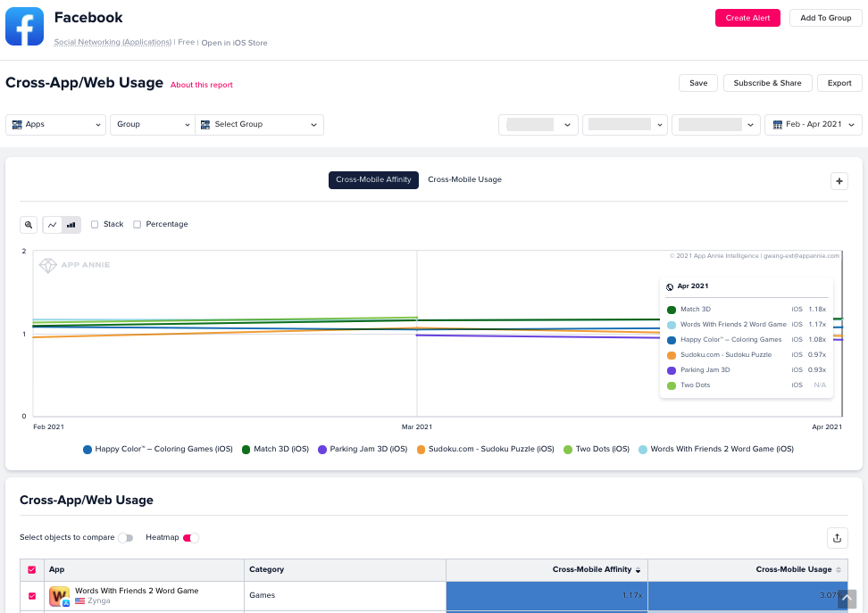Toggle the select-all checkbox in table header
This screenshot has height=613, width=868.
(32, 570)
